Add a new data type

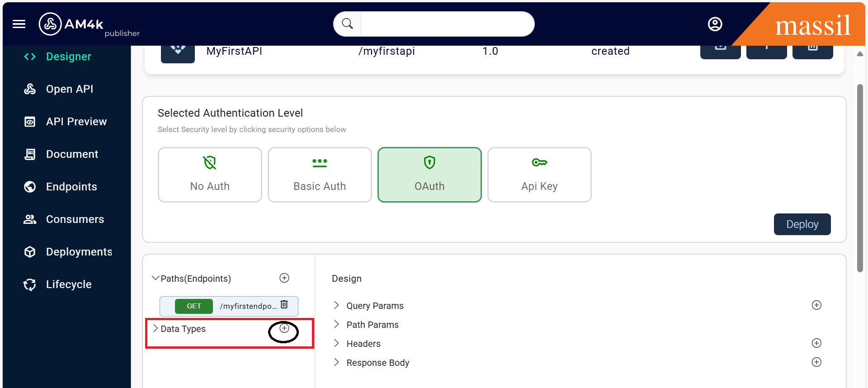tap(284, 328)
